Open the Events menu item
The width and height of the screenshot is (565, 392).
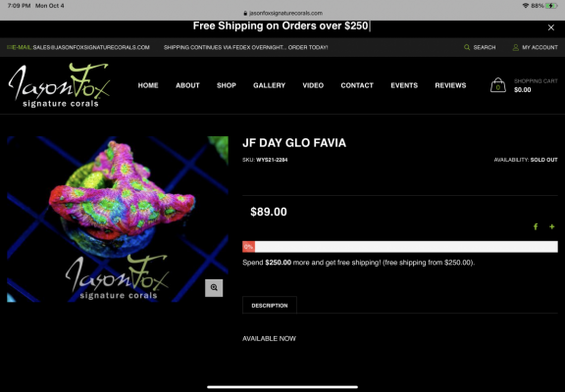(x=404, y=85)
